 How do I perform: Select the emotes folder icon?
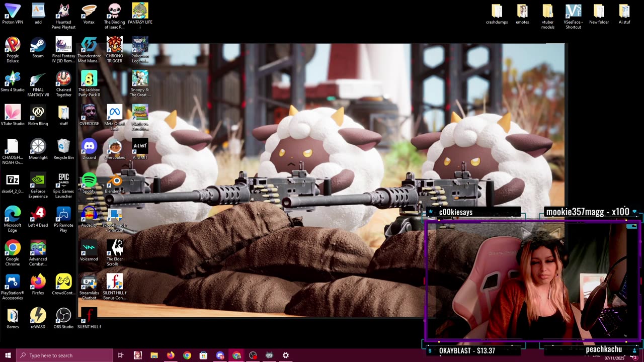coord(522,14)
